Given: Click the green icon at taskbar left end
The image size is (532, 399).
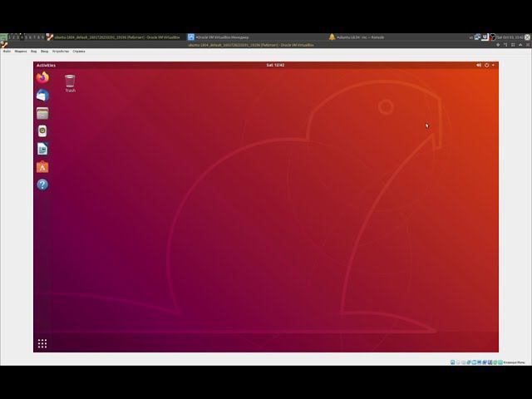Looking at the screenshot, I should 3,37.
